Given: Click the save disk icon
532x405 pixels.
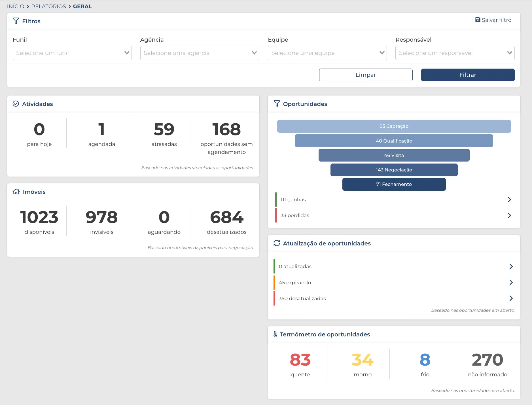Looking at the screenshot, I should pos(478,20).
